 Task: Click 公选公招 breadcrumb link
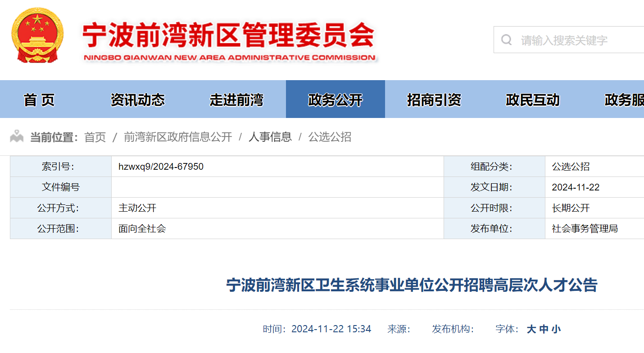click(x=330, y=137)
